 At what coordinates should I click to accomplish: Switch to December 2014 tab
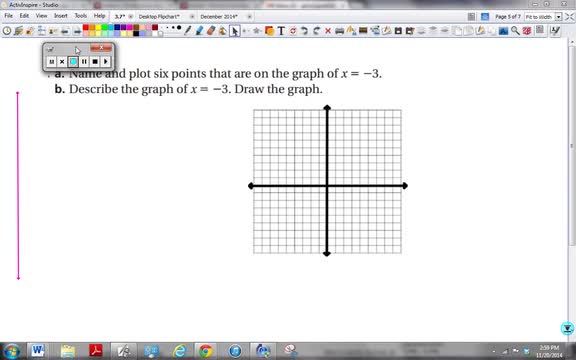click(219, 17)
